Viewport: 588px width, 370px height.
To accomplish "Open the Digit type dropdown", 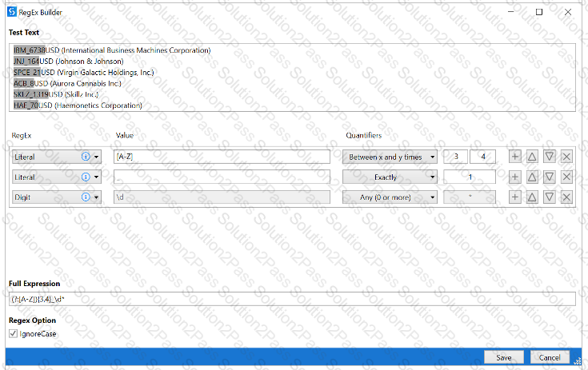I will [96, 197].
